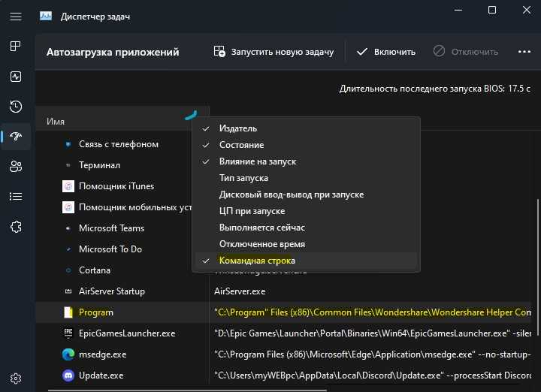This screenshot has height=392, width=541.
Task: Select the Program row name
Action: pos(96,312)
